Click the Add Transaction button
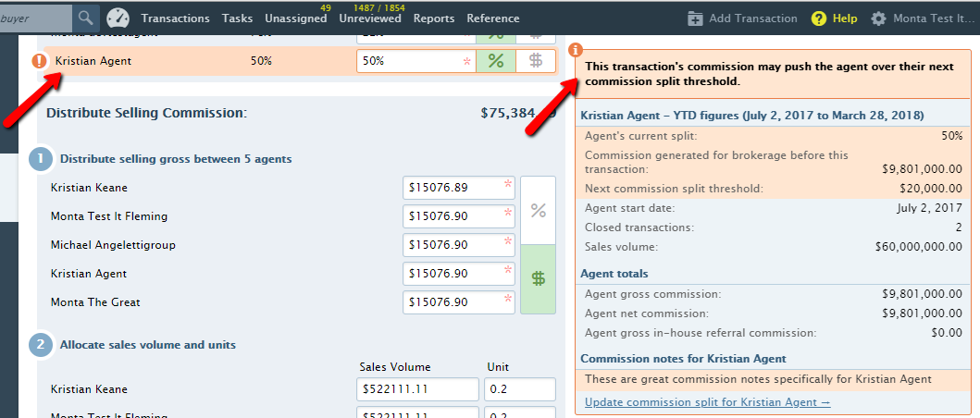The width and height of the screenshot is (980, 418). click(742, 18)
